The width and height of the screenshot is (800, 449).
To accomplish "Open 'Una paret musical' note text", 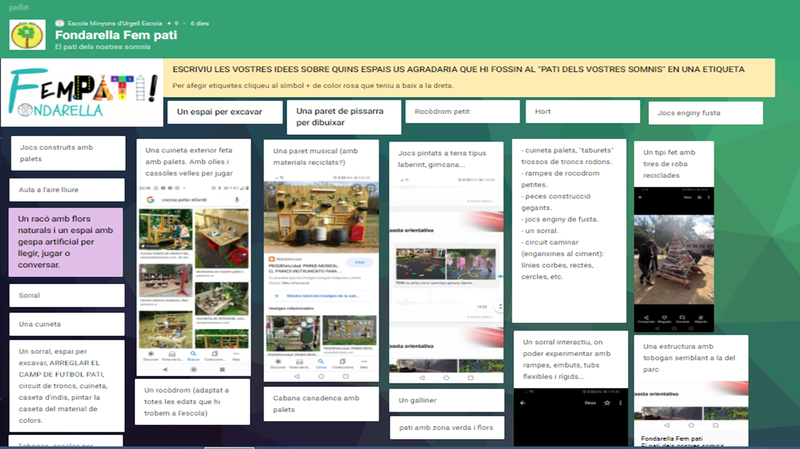I will point(315,157).
